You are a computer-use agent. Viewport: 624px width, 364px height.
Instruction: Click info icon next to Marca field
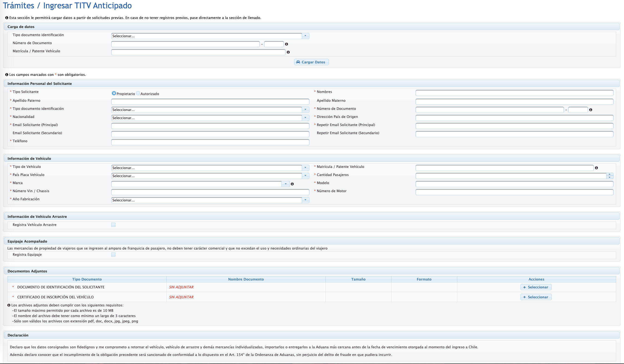coord(292,184)
